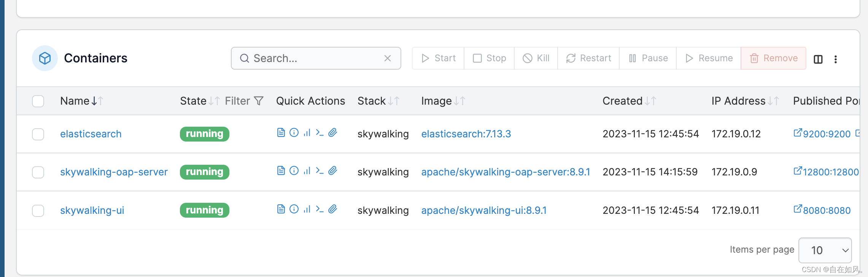The image size is (868, 277).
Task: Attach to the skywalking-oap-server container
Action: click(333, 170)
